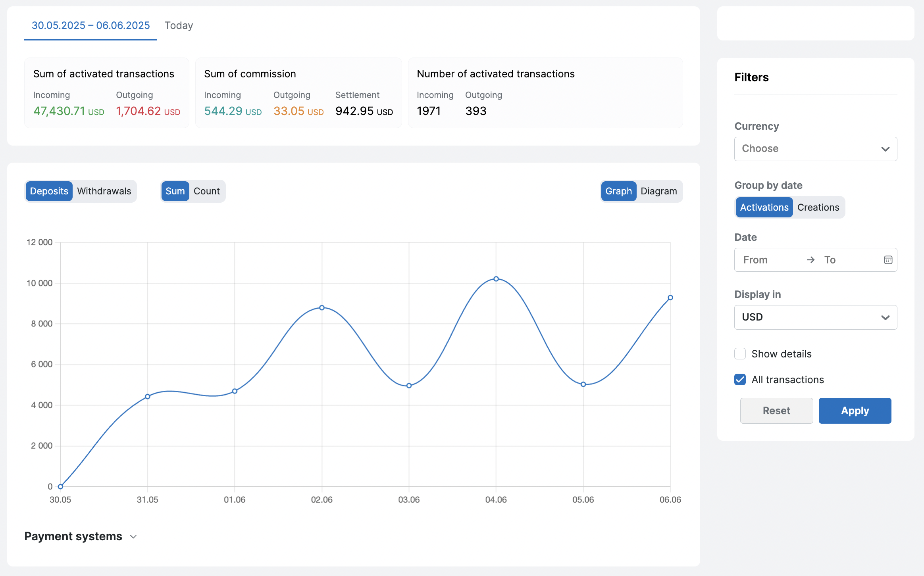Switch the chart to Withdrawals
This screenshot has height=576, width=924.
[x=104, y=191]
